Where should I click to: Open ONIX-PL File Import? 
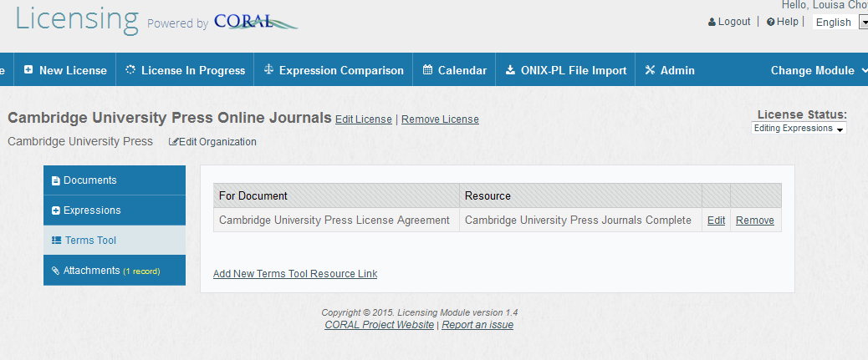pyautogui.click(x=566, y=69)
